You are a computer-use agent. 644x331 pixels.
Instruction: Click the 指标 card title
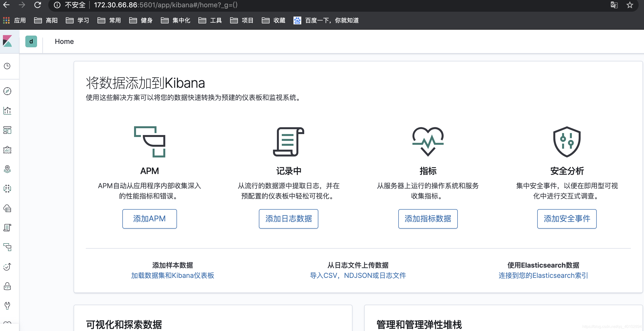coord(428,171)
